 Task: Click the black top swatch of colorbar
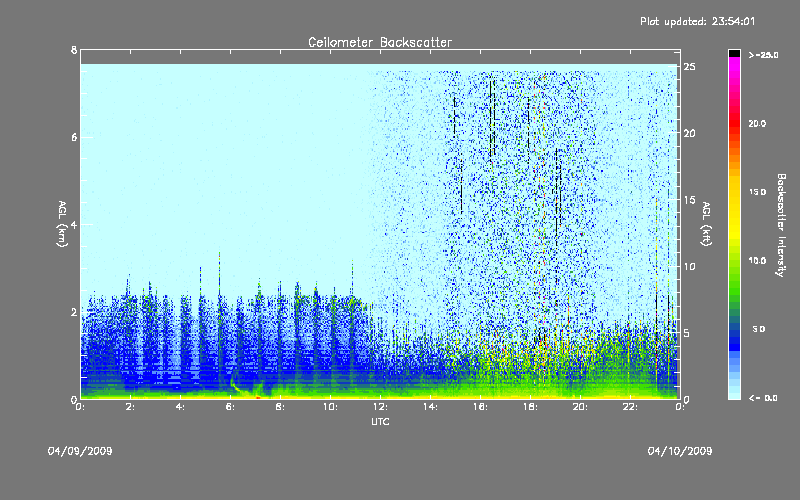pos(734,53)
